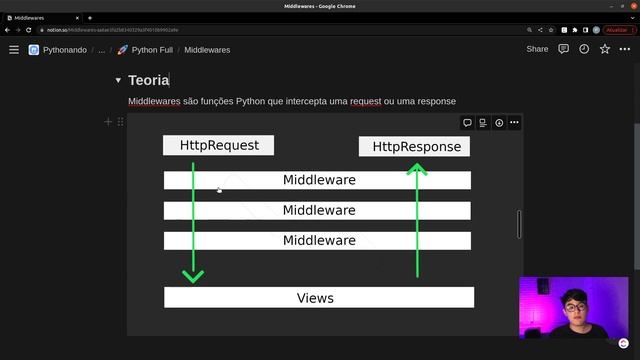Open Chrome extensions puzzle icon
640x360 pixels.
point(575,30)
